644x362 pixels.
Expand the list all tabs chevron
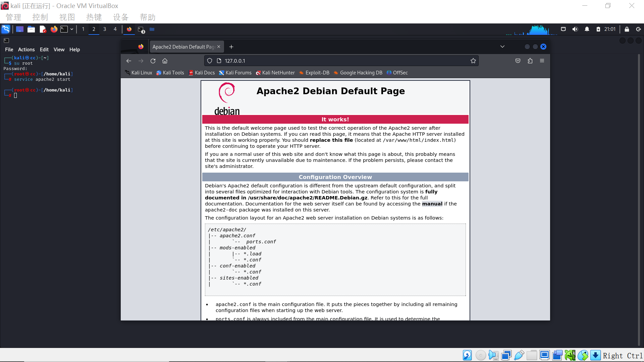(502, 47)
